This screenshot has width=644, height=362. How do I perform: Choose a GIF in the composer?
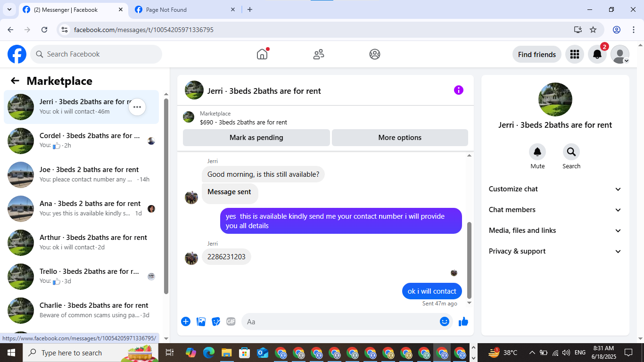coord(231,321)
